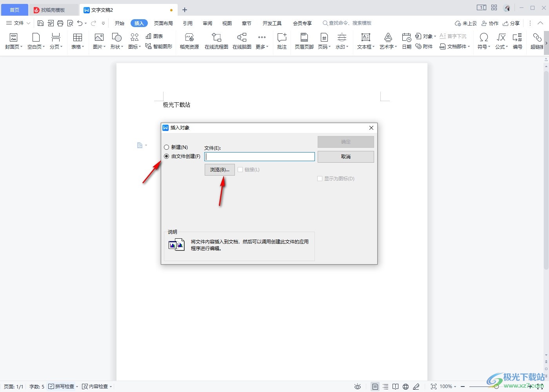The width and height of the screenshot is (549, 392).
Task: Click the search commands box (查找命令)
Action: [x=347, y=23]
